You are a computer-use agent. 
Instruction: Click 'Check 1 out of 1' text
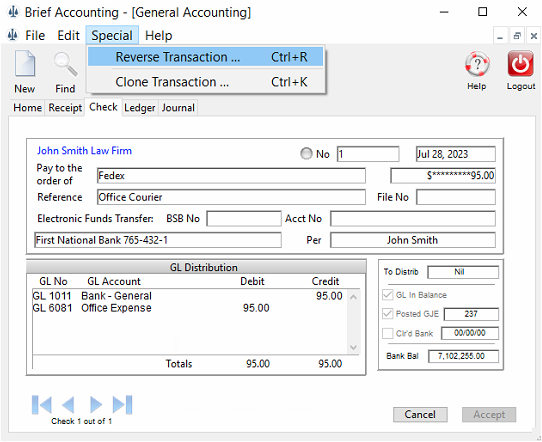pos(82,421)
